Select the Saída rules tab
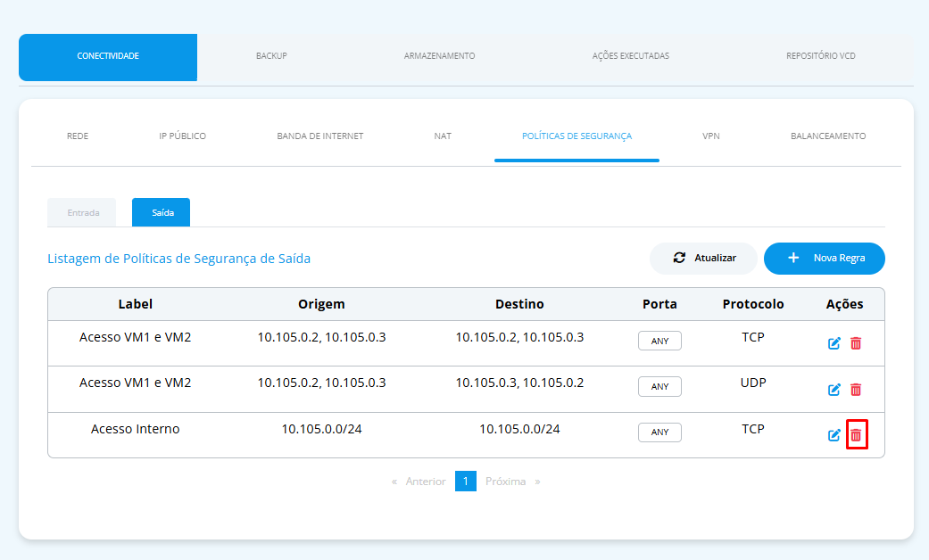 162,212
